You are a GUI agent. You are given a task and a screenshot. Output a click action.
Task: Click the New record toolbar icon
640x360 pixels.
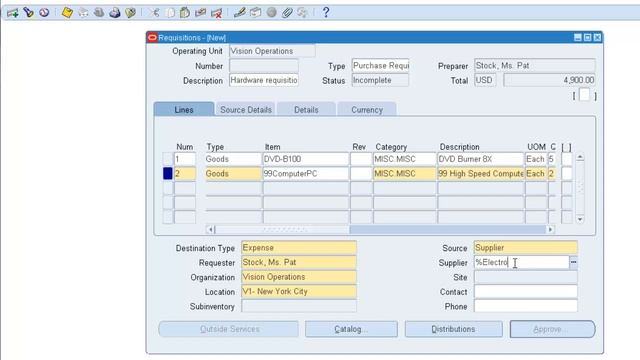(12, 13)
